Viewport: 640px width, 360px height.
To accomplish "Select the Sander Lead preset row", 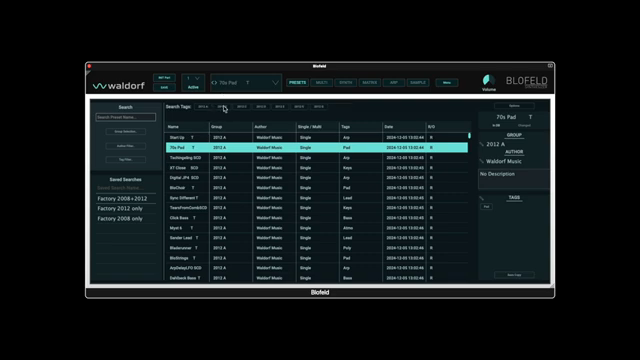I will point(317,238).
